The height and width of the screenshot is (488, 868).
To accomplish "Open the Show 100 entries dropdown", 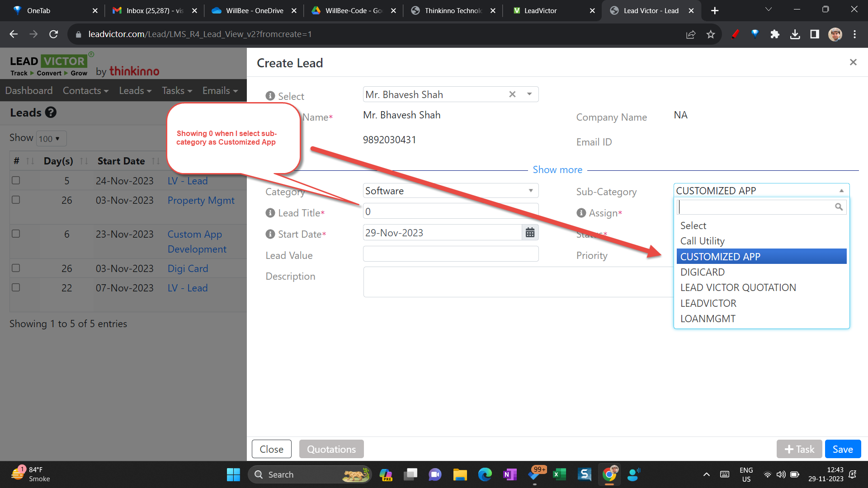I will point(51,139).
